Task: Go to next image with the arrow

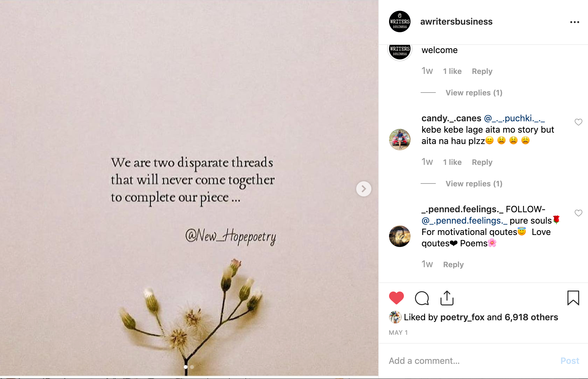Action: [x=363, y=189]
